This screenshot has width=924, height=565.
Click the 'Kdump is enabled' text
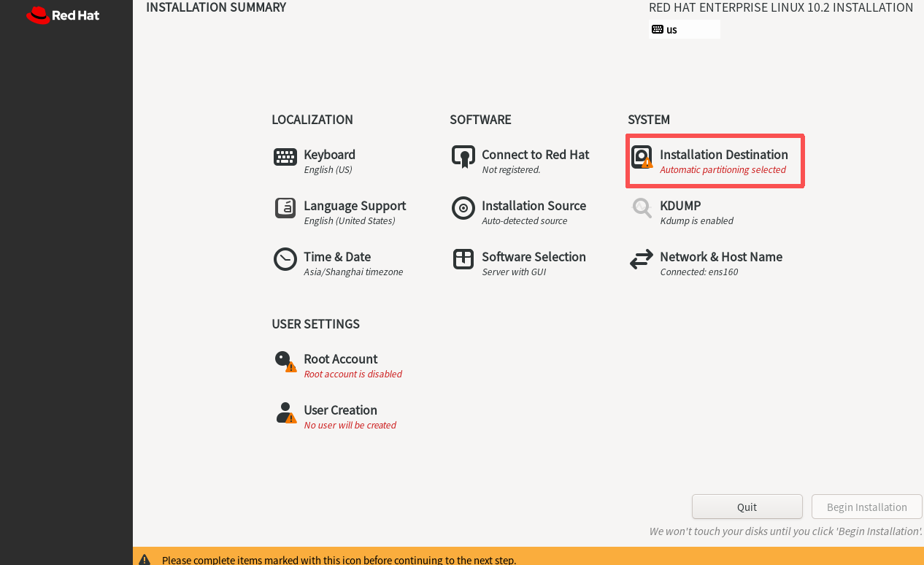[696, 220]
